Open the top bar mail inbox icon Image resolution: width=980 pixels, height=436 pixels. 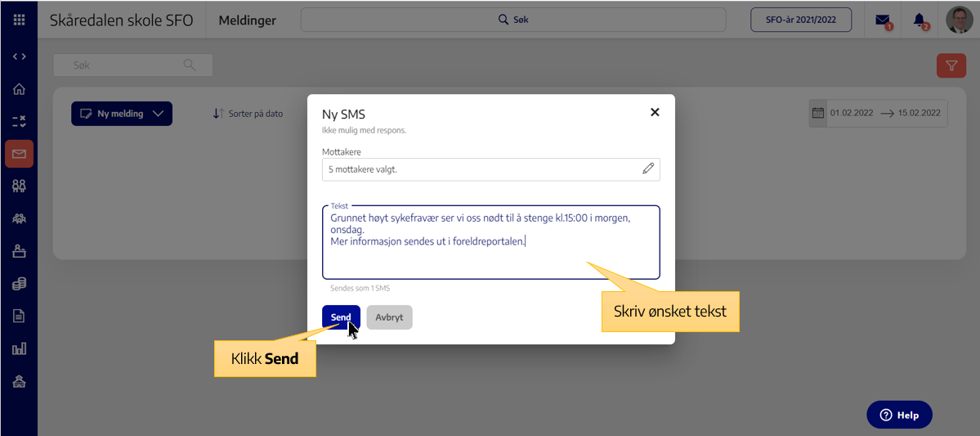tap(882, 20)
